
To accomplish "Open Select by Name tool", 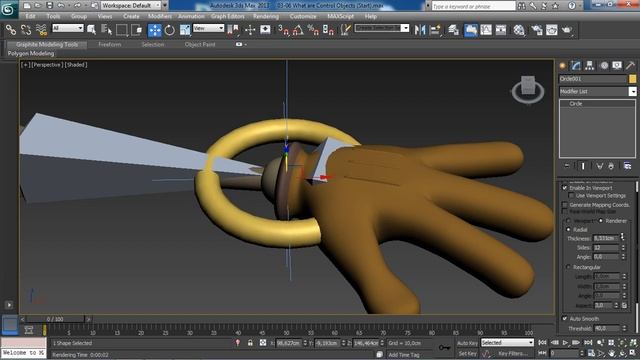I will coord(107,30).
